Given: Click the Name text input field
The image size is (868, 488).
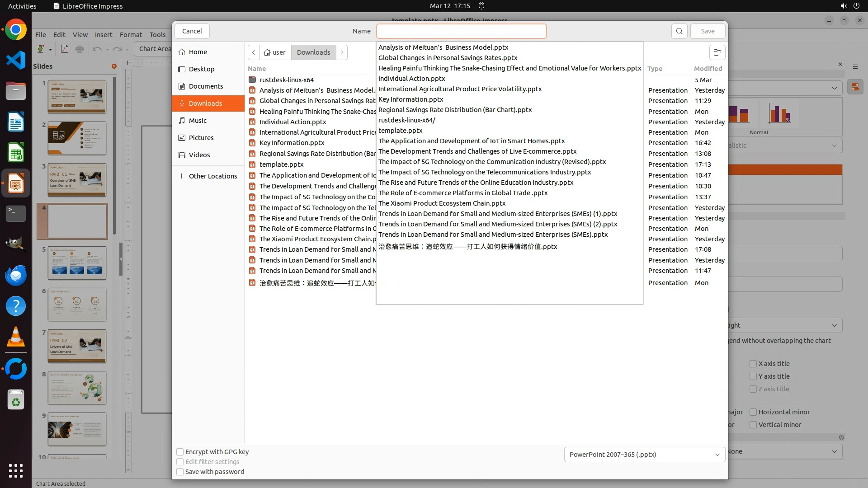Looking at the screenshot, I should pos(461,31).
